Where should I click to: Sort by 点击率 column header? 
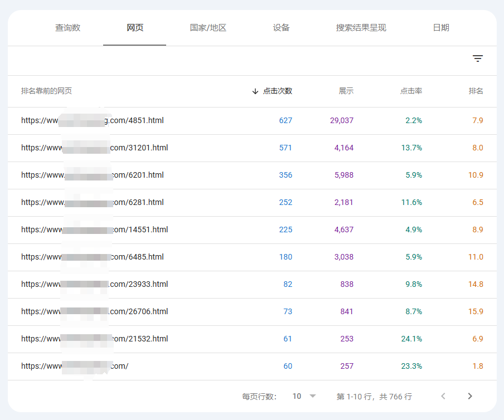[x=411, y=91]
